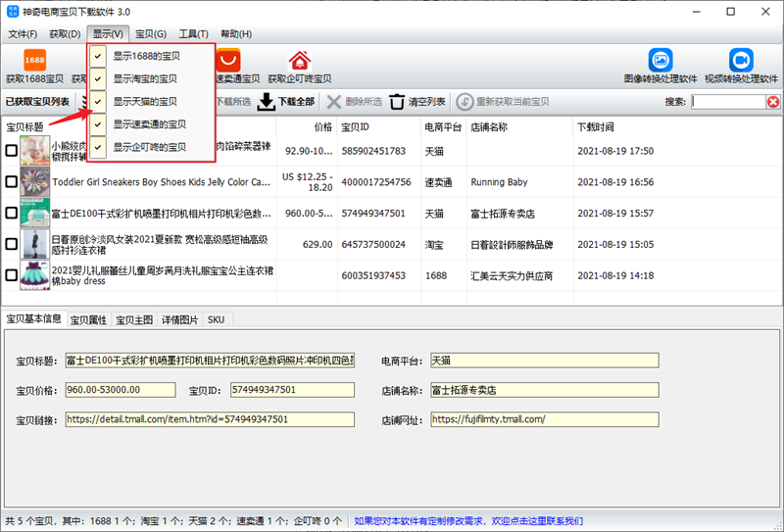Click the app logo in title bar
Viewport: 784px width, 532px height.
tap(13, 12)
